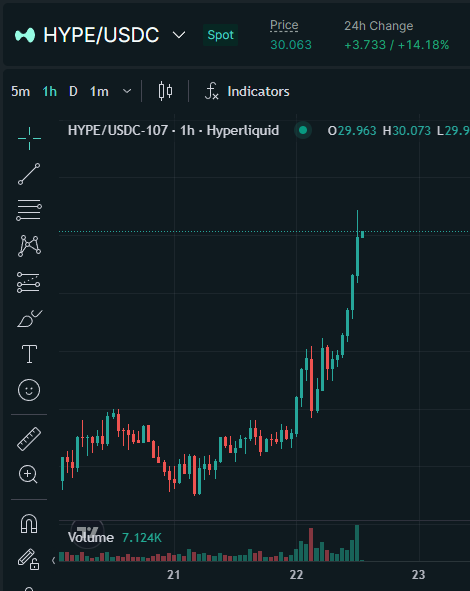Click the latest green candlestick at current price

click(x=363, y=234)
